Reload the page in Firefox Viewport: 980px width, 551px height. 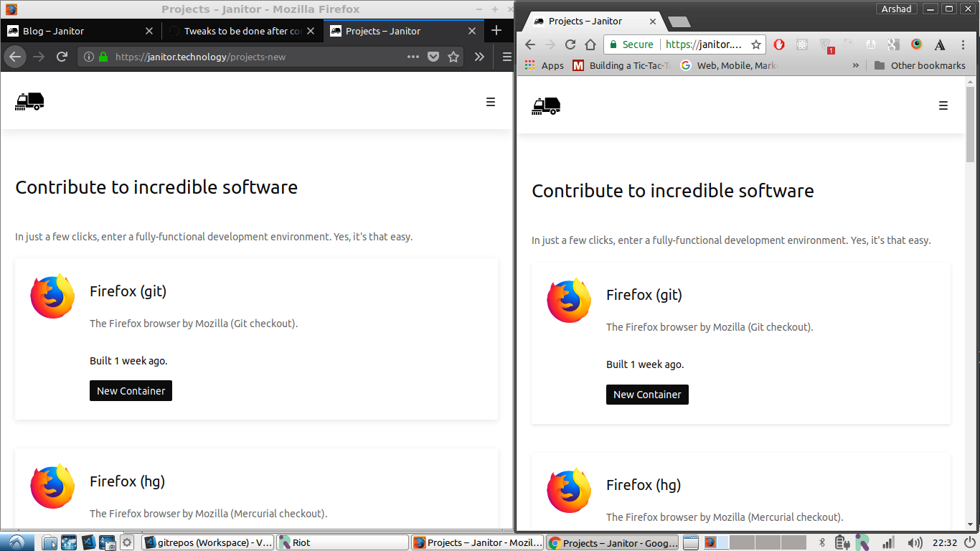pos(62,57)
